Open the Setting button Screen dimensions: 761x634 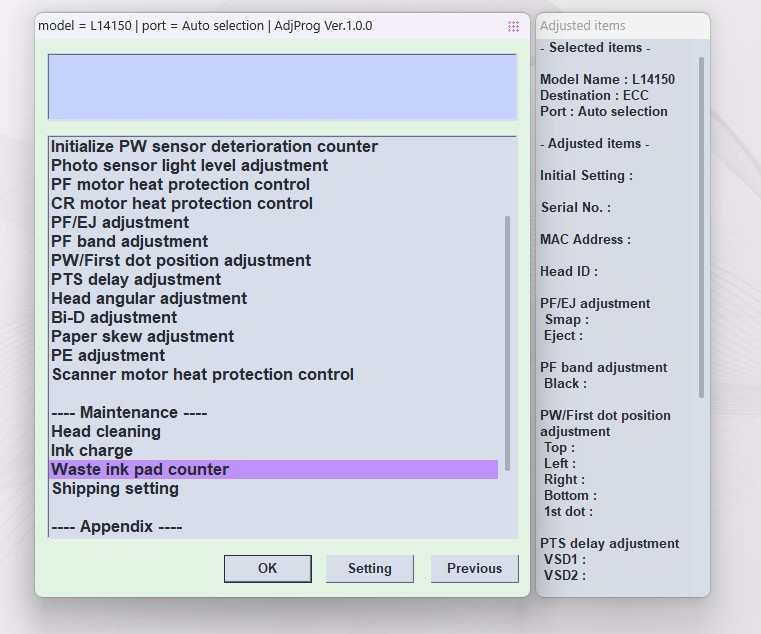click(x=370, y=568)
